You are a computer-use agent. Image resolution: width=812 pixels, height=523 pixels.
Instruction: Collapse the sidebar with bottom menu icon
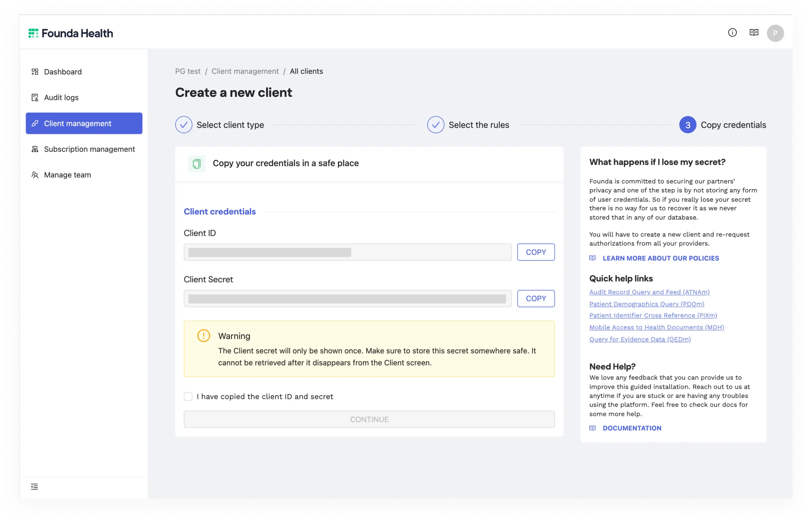[x=34, y=487]
